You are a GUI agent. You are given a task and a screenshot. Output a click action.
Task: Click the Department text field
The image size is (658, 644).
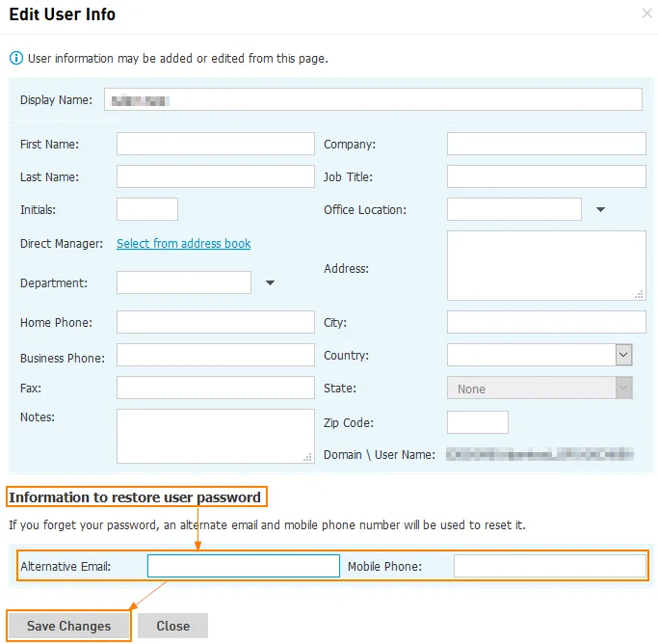pos(184,282)
